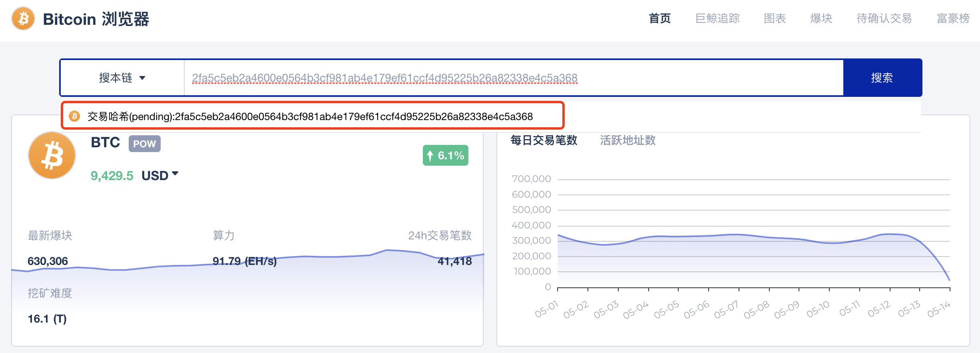Click the latest block number 630,306
This screenshot has height=353, width=980.
coord(48,261)
